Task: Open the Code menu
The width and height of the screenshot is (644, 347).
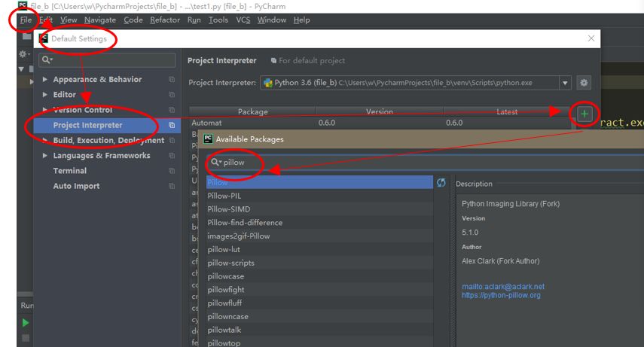Action: click(x=133, y=20)
